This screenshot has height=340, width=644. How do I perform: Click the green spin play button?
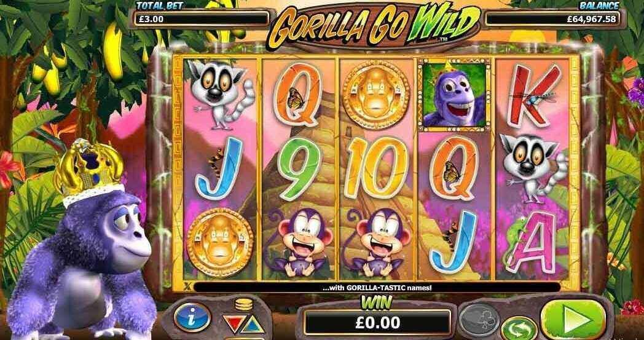point(573,318)
